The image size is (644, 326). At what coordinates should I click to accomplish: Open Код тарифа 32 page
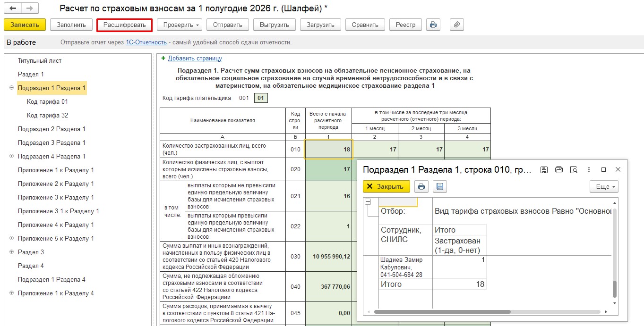(x=47, y=115)
